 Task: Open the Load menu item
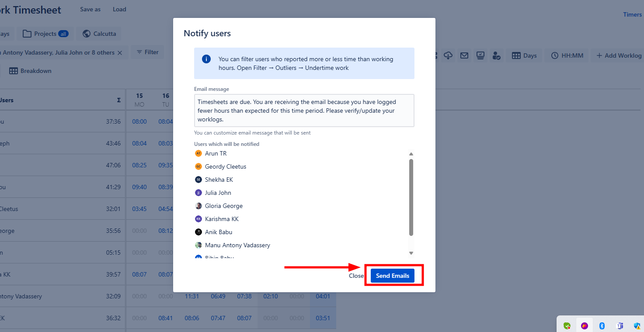[x=119, y=9]
